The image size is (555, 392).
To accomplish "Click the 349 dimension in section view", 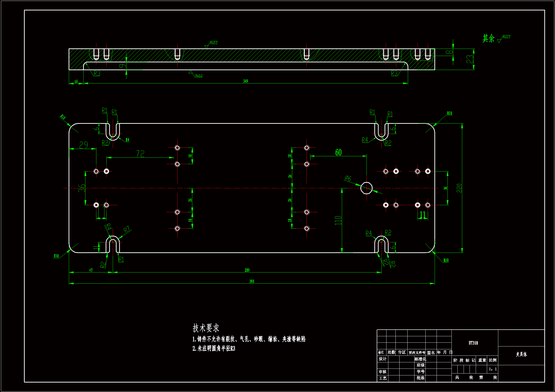I will click(245, 81).
